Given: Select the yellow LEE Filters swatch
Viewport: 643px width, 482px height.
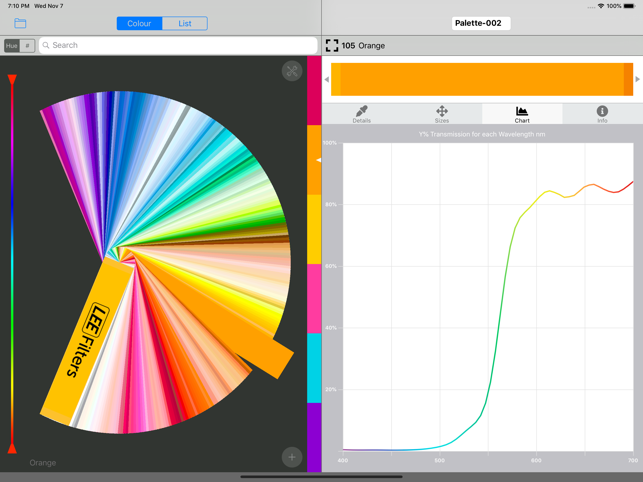Looking at the screenshot, I should pyautogui.click(x=85, y=340).
